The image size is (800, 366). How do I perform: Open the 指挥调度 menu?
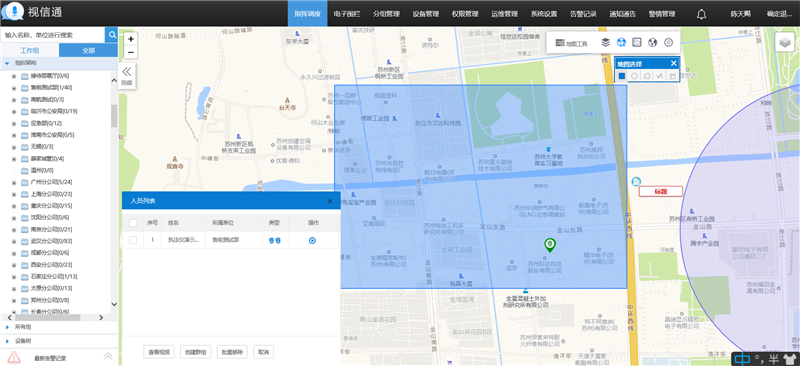(307, 14)
